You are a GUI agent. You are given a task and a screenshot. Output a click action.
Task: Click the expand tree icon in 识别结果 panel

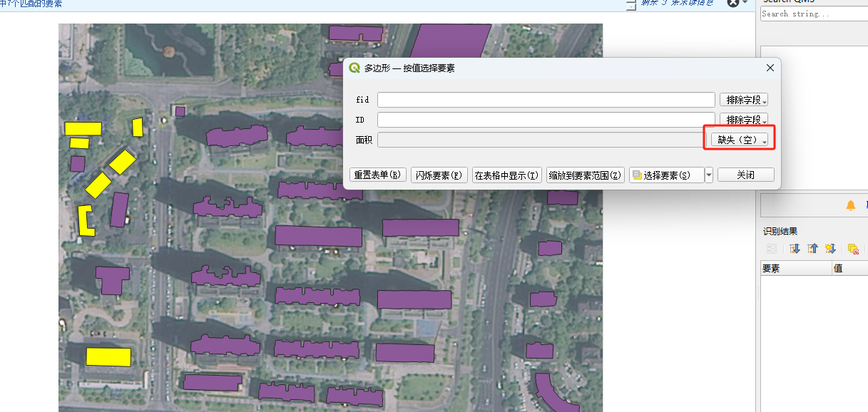(x=795, y=249)
